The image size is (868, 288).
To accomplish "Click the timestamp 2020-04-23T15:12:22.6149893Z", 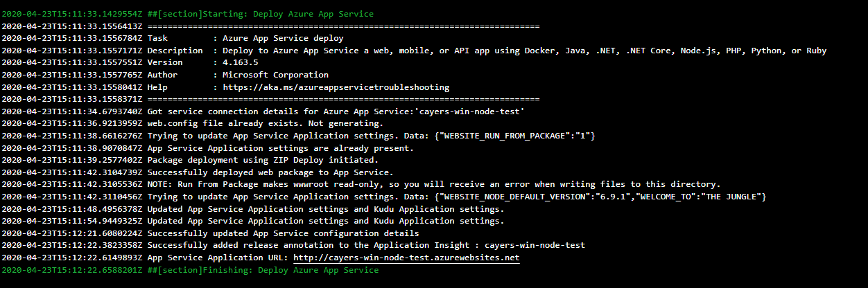I will (72, 258).
